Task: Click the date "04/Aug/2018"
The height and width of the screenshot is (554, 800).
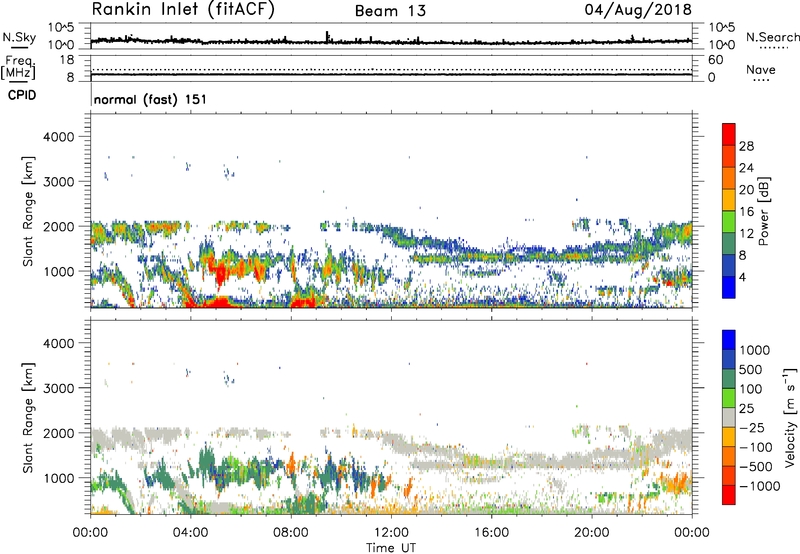Action: coord(638,10)
